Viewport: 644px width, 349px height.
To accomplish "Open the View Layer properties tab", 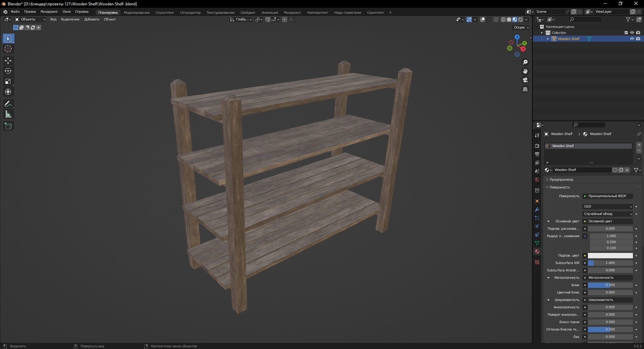I will (537, 163).
